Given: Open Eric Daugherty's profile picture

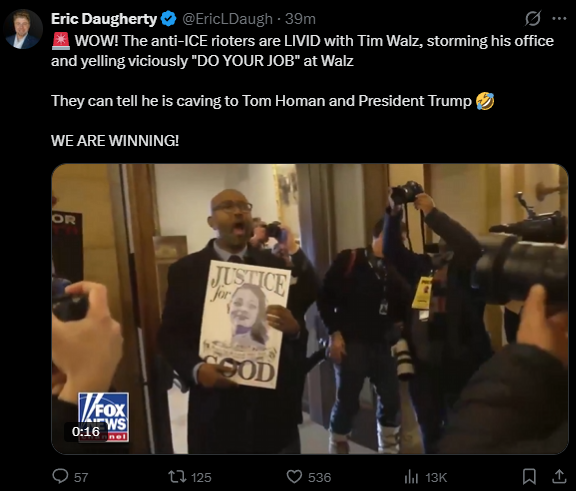Looking at the screenshot, I should (23, 29).
